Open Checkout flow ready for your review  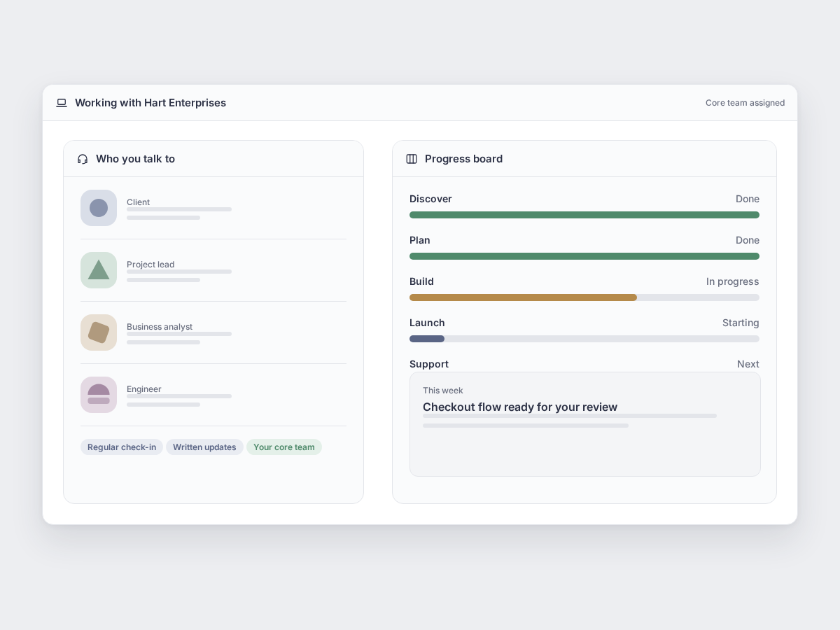pos(520,407)
